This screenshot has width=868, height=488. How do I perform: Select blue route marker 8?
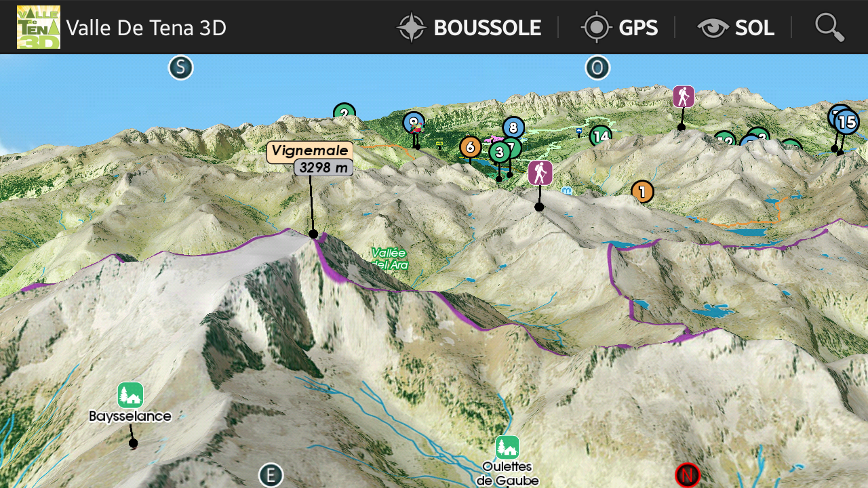point(513,127)
